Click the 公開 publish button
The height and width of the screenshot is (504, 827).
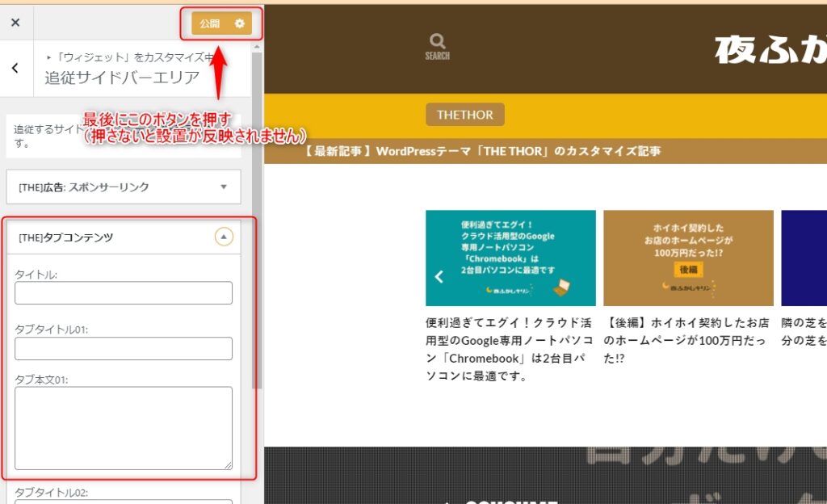coord(210,23)
